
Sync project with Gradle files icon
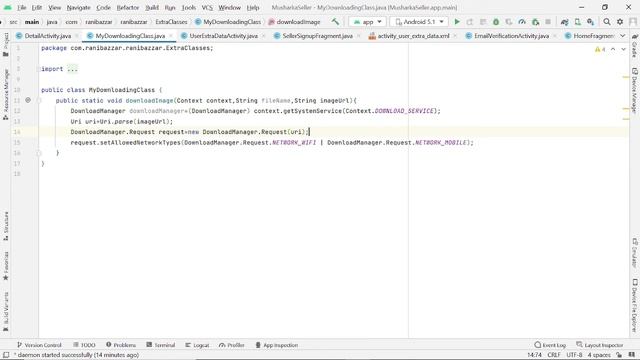564,22
